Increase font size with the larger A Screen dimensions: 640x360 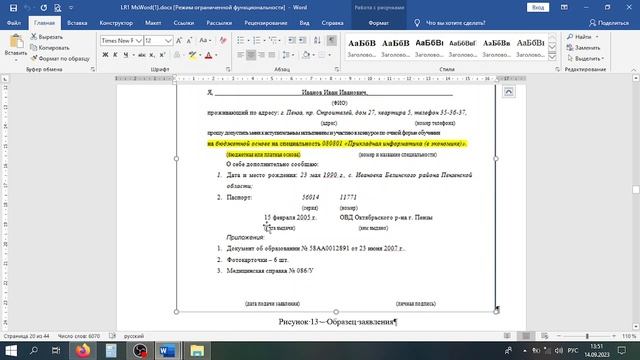pos(179,40)
